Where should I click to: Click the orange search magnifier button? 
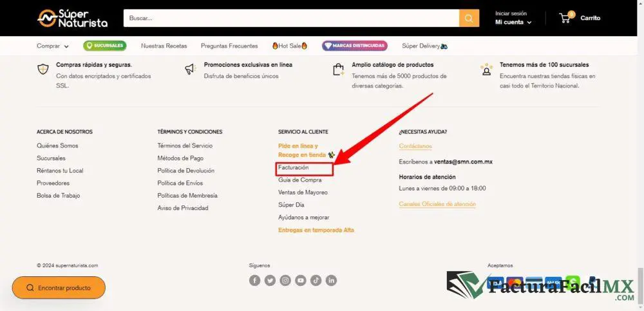[x=469, y=18]
